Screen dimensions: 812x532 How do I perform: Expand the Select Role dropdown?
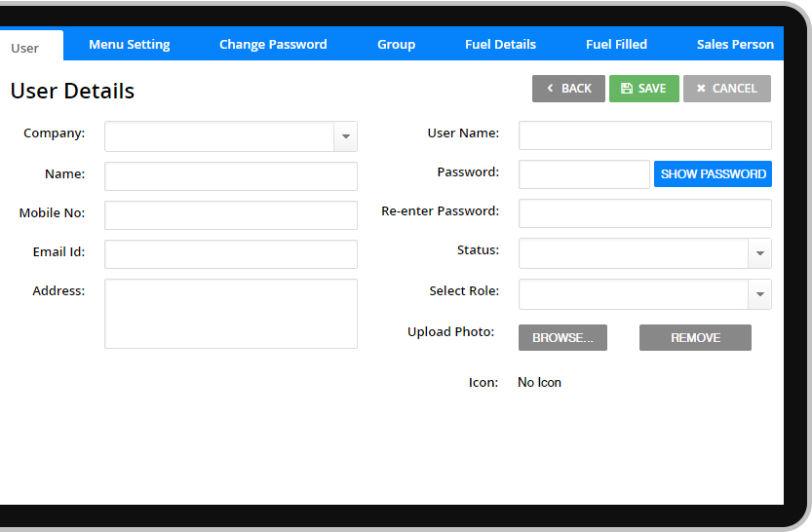point(759,295)
